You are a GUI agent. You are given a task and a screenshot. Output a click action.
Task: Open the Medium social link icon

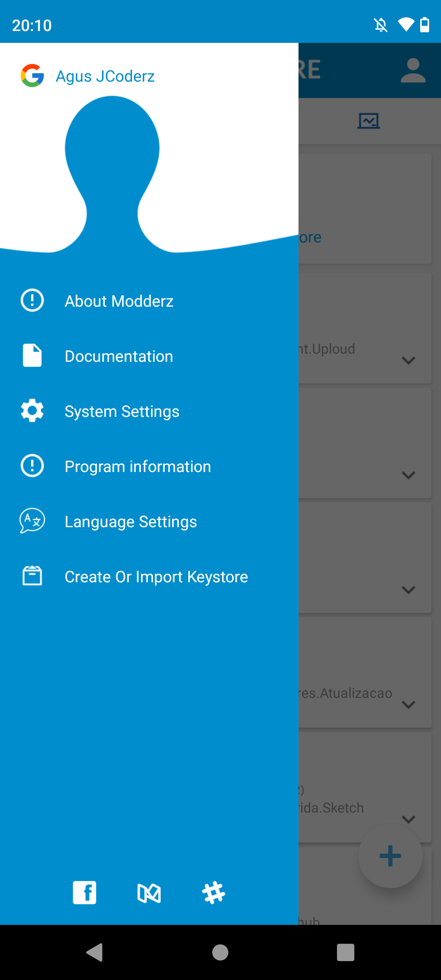(x=149, y=893)
